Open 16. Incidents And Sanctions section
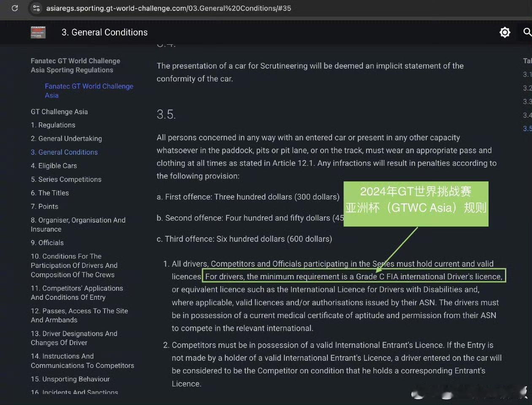This screenshot has width=532, height=405. pos(74,392)
